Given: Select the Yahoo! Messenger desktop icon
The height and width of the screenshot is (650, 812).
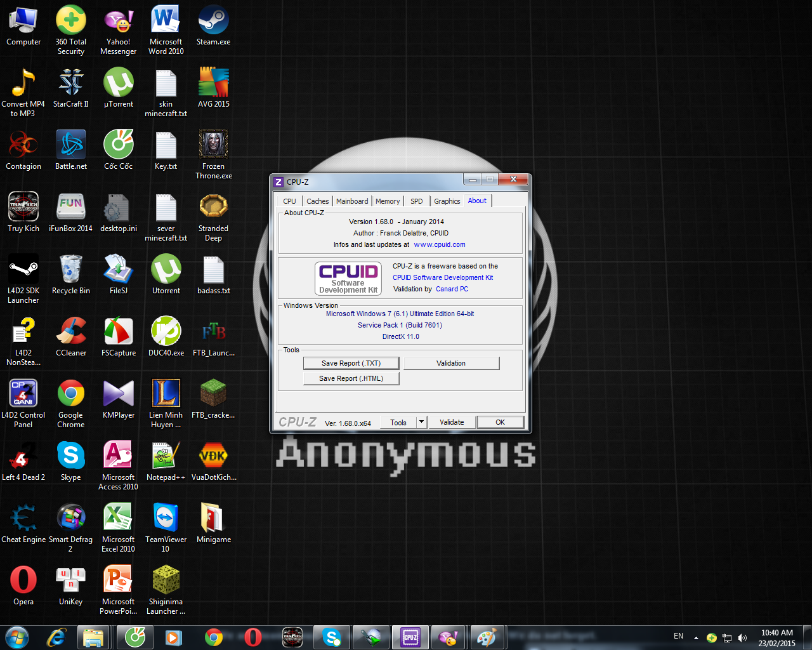Looking at the screenshot, I should (119, 30).
